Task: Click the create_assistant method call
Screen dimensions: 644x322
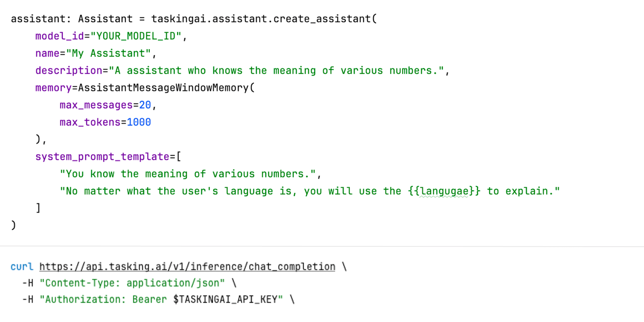Action: 322,19
